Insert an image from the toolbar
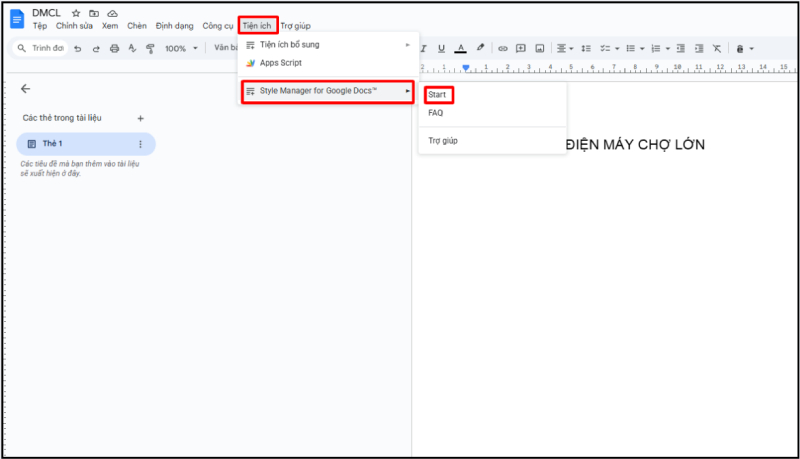The width and height of the screenshot is (800, 459). pos(540,48)
